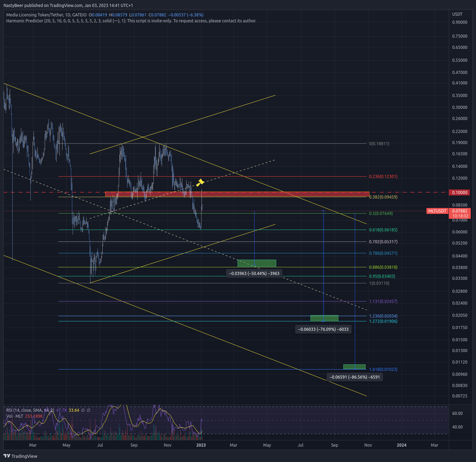Viewport: 476px width, 462px height.
Task: Click the Sep label before Nov 2023
Action: click(x=335, y=445)
